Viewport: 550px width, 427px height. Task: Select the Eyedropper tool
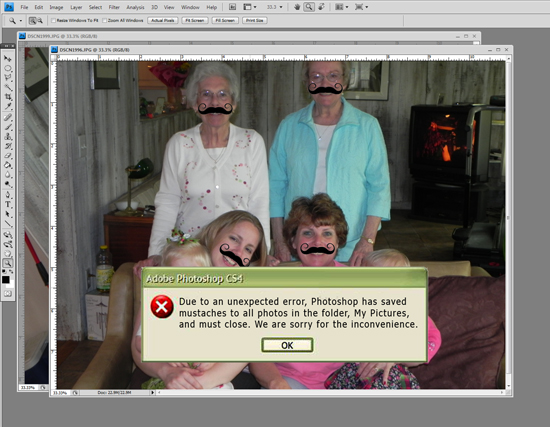pos(8,106)
